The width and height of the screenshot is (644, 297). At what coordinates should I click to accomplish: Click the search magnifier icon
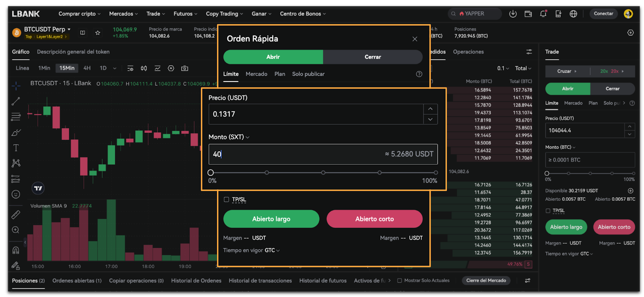coord(454,14)
